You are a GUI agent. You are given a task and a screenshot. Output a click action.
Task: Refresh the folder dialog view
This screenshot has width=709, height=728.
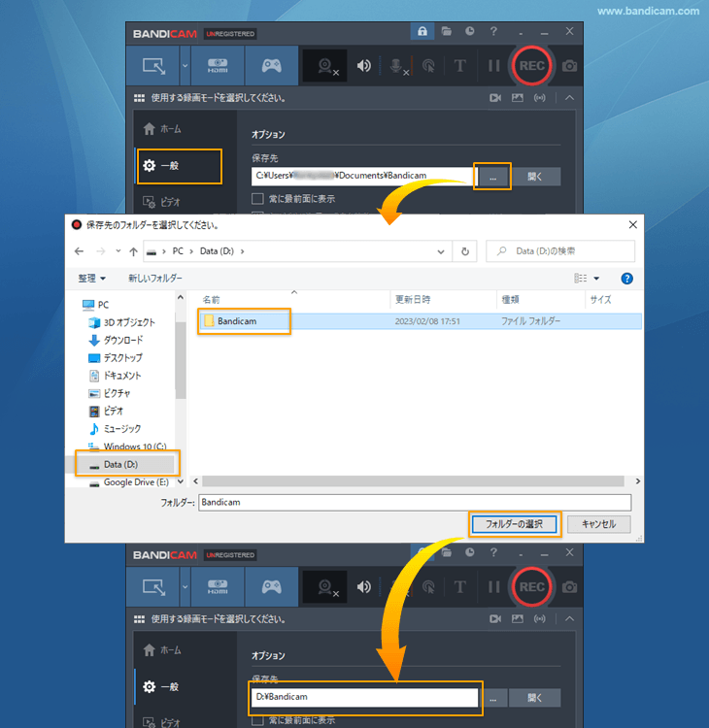point(464,251)
